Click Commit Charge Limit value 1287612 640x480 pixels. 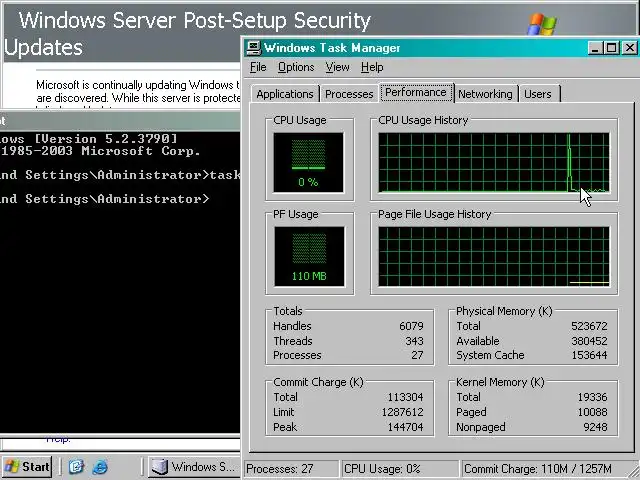402,412
